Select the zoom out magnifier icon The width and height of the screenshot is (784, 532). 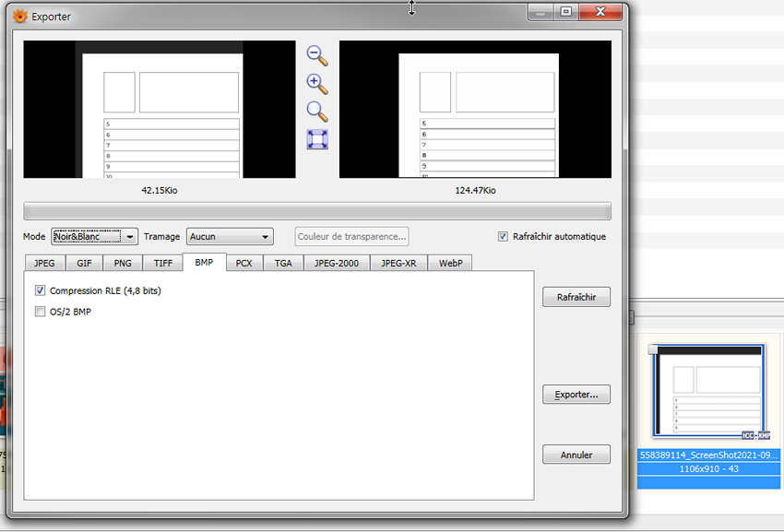(316, 56)
